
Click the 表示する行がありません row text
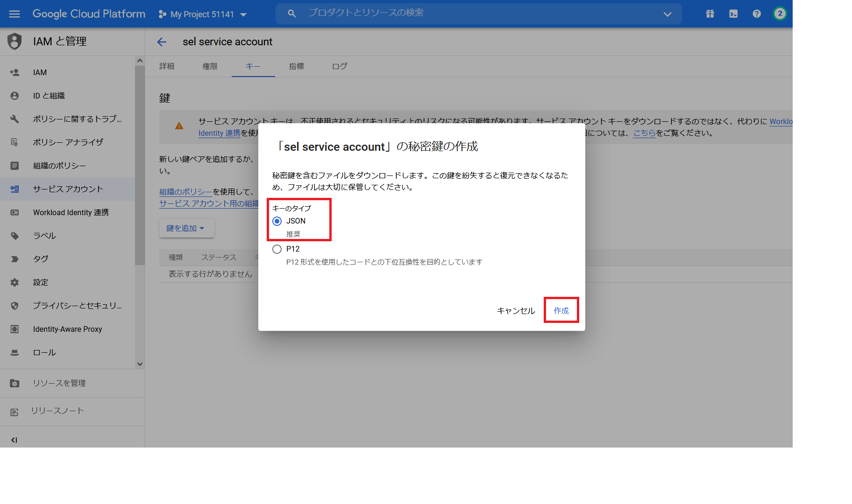210,274
